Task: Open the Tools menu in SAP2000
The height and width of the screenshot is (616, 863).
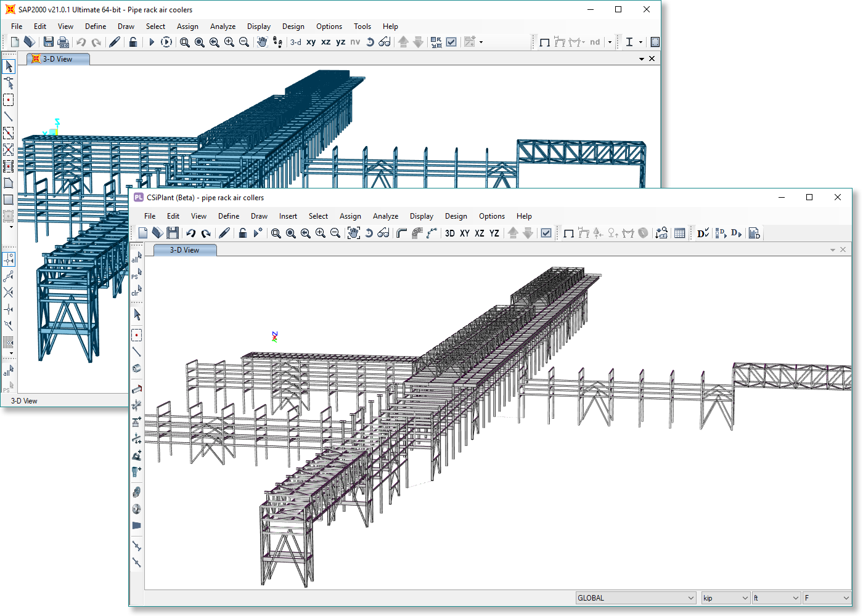Action: point(362,26)
